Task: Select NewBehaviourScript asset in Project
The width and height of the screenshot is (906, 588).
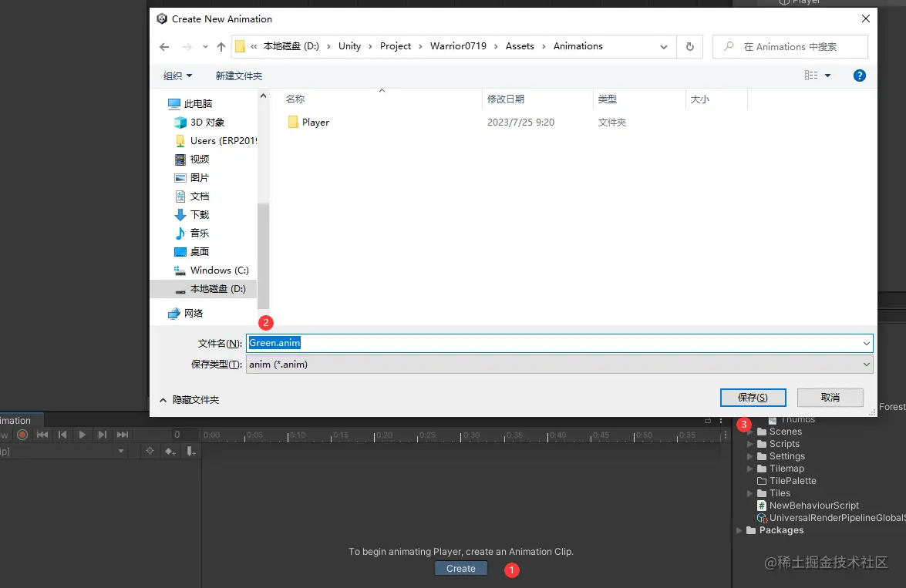Action: pyautogui.click(x=808, y=506)
